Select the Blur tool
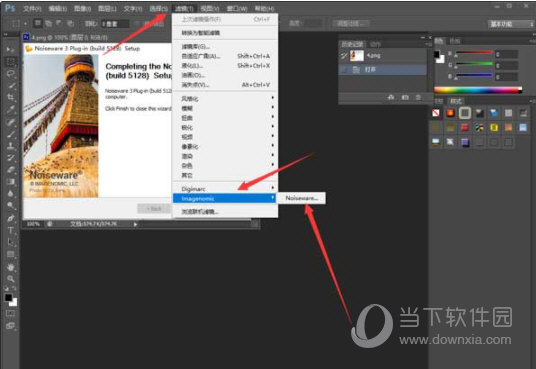The image size is (536, 369). click(10, 194)
